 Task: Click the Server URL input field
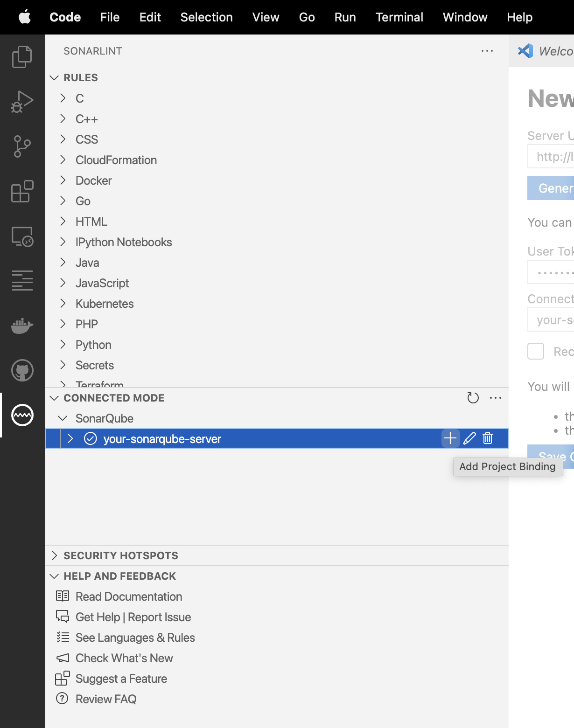[x=551, y=156]
